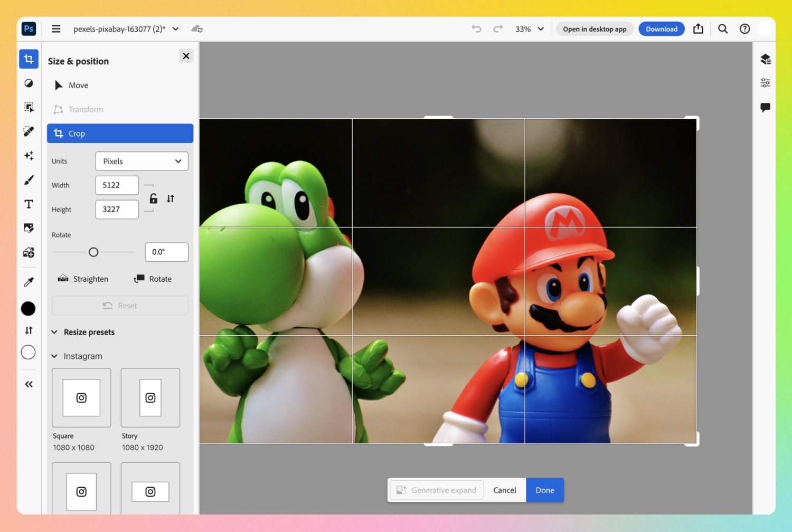Screen dimensions: 792x532
Task: Select Move in Size & position
Action: [x=120, y=85]
